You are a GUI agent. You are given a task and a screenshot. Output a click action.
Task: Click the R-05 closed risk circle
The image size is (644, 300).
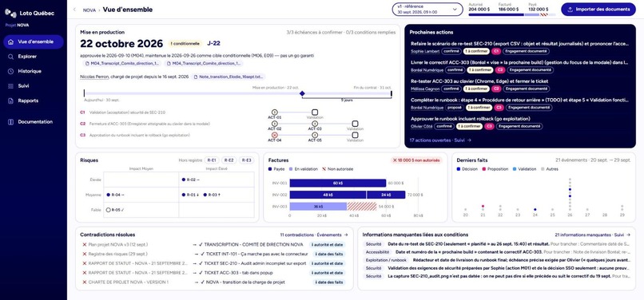108,210
